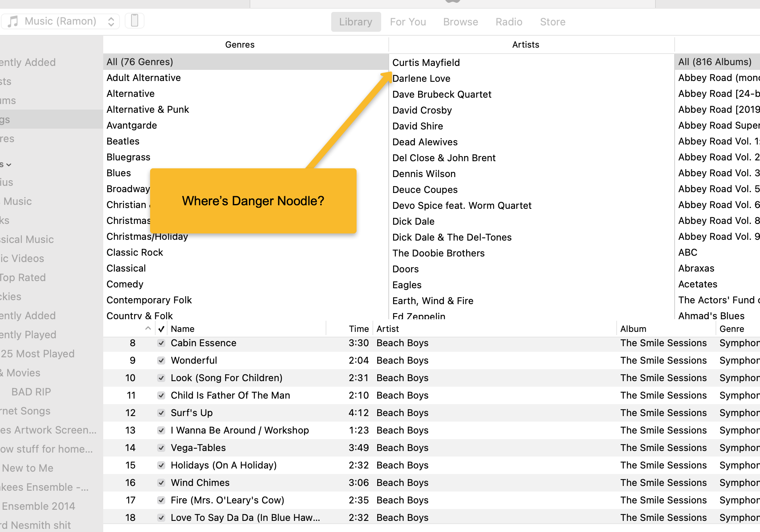Choose the Avantgarde genre

pos(246,125)
